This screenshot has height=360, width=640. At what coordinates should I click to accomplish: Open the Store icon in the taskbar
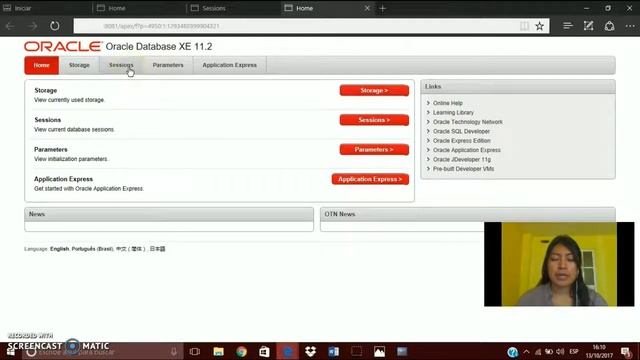coord(264,351)
